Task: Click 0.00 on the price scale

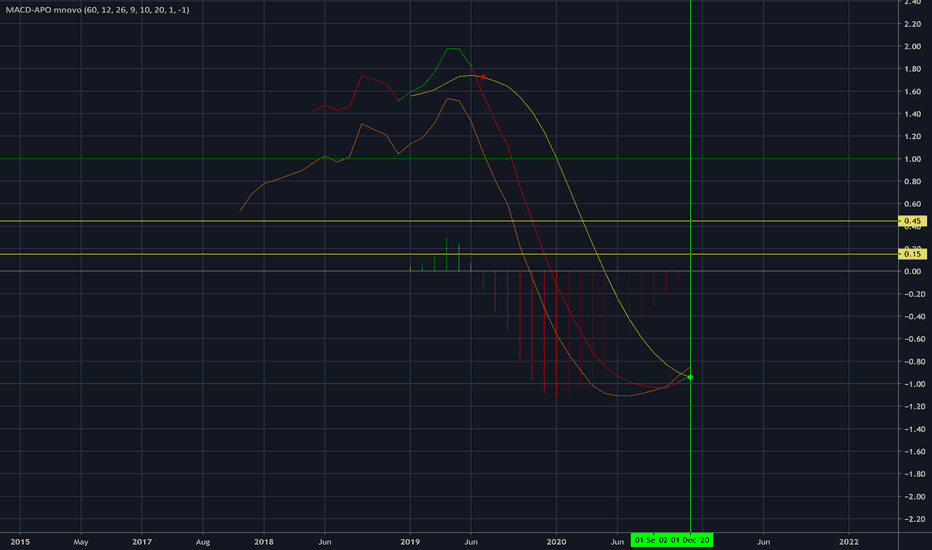Action: (x=912, y=272)
